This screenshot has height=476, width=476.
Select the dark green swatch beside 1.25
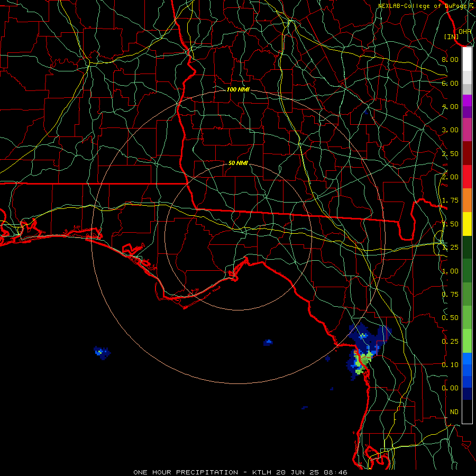[467, 247]
